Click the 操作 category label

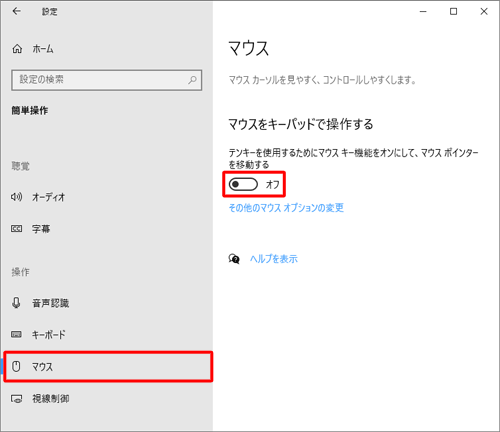click(x=21, y=272)
